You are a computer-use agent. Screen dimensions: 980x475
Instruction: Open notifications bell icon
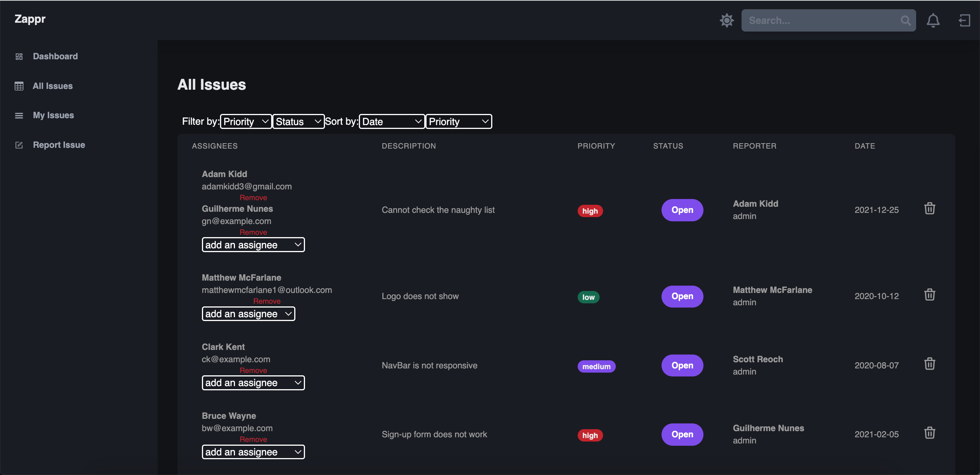(933, 20)
